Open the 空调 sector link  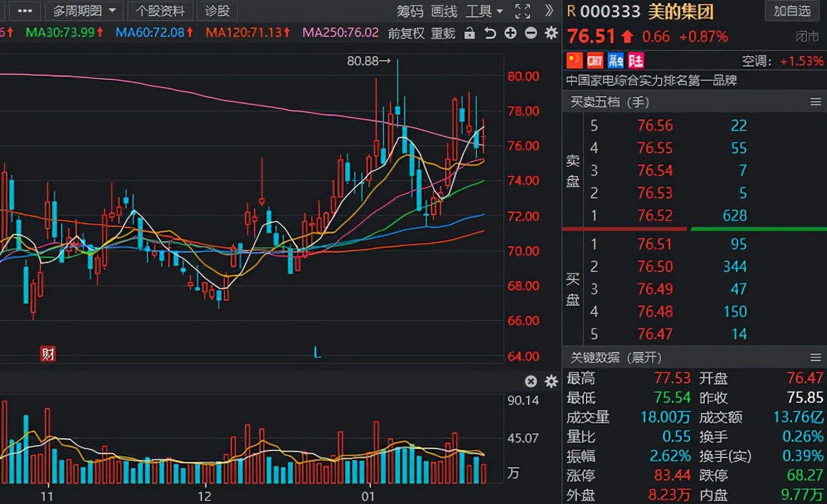click(756, 61)
